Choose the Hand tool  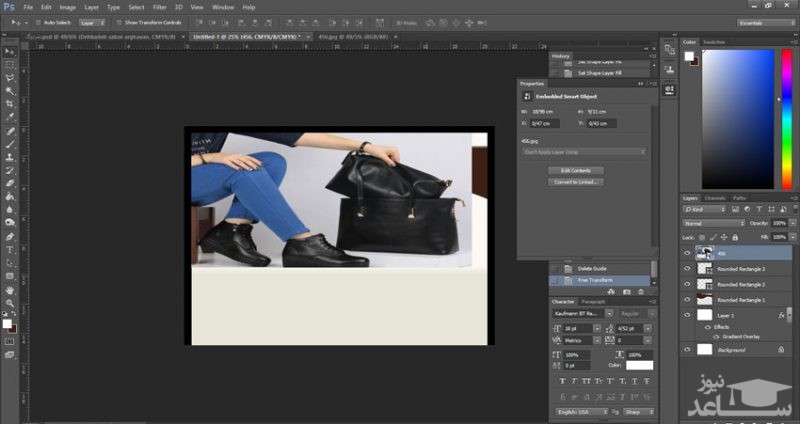[10, 289]
